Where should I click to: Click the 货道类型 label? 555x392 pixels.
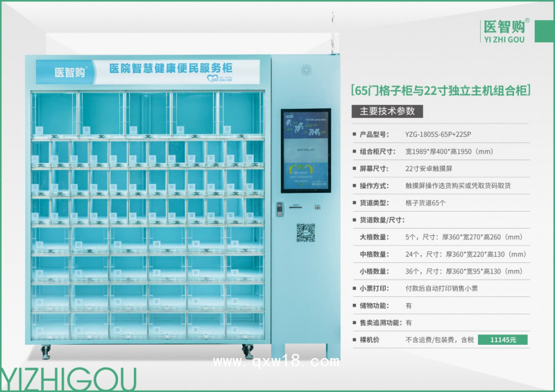pos(374,203)
